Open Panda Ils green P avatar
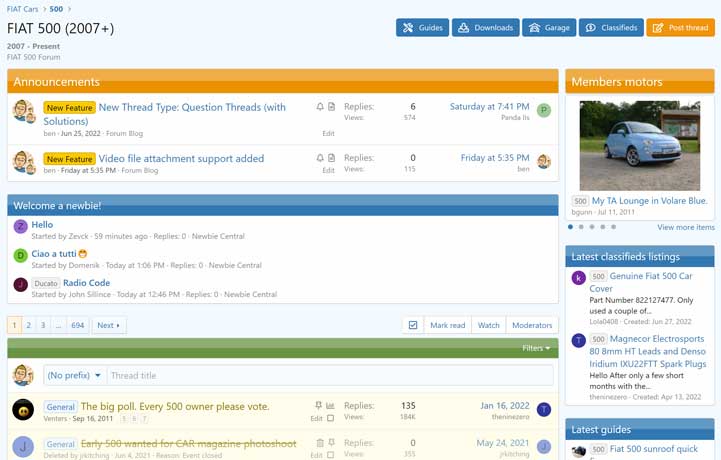This screenshot has height=460, width=721. tap(544, 110)
